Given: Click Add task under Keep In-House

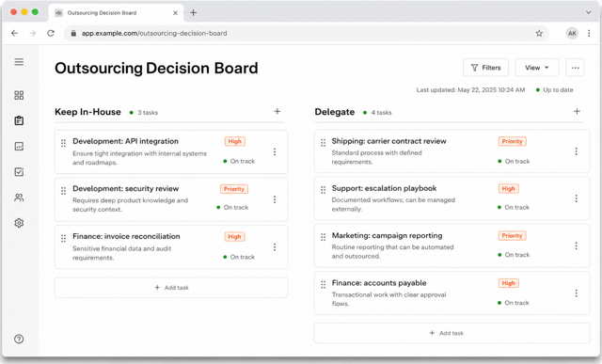Looking at the screenshot, I should pos(171,288).
